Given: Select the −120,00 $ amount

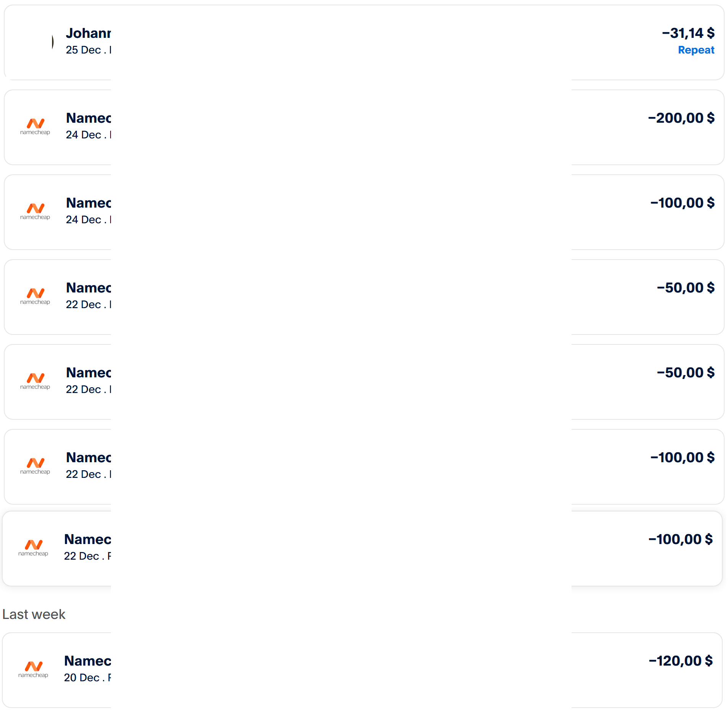Looking at the screenshot, I should [680, 661].
